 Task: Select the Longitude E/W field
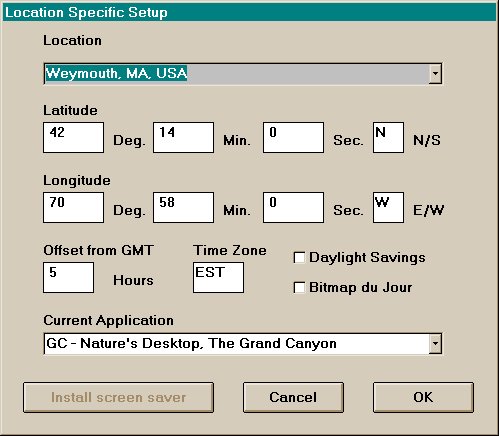388,207
